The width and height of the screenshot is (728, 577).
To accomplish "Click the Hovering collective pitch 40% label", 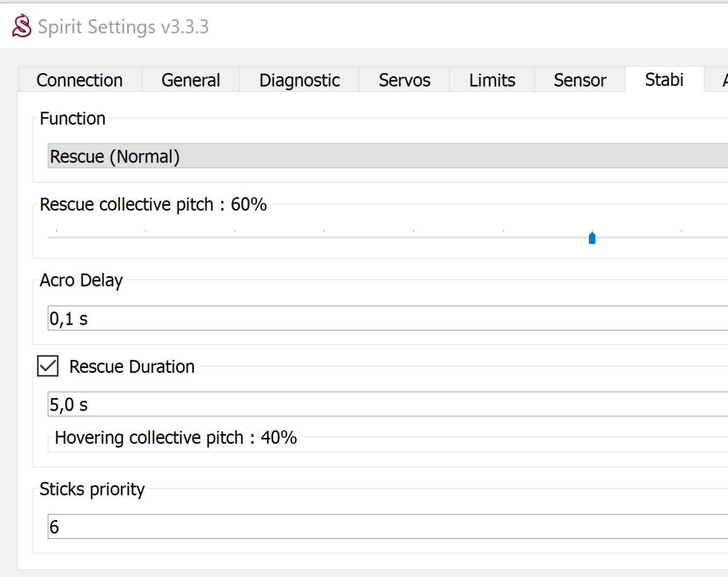I will pyautogui.click(x=176, y=438).
